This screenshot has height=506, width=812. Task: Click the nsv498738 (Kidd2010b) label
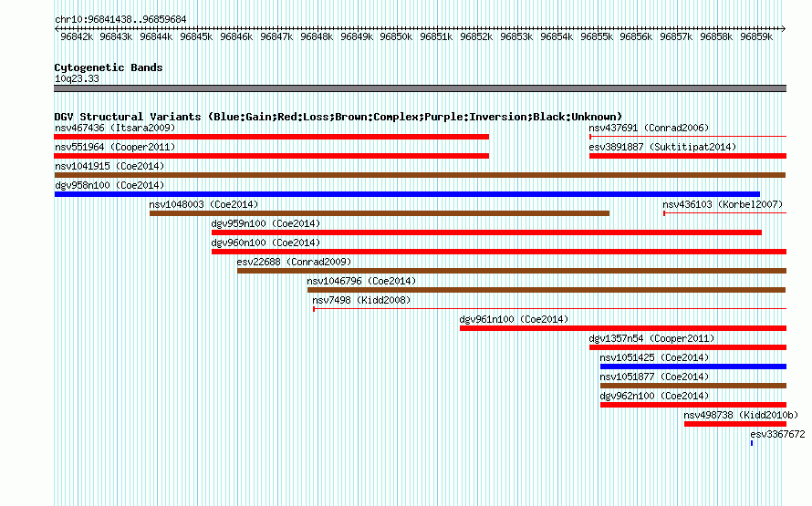click(x=741, y=415)
